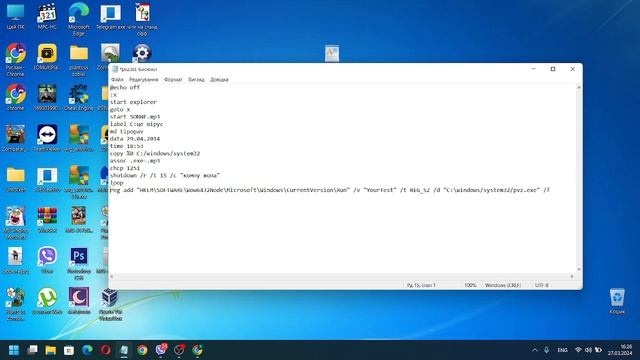Open Opera browser from taskbar
The width and height of the screenshot is (640, 360).
coord(106,350)
